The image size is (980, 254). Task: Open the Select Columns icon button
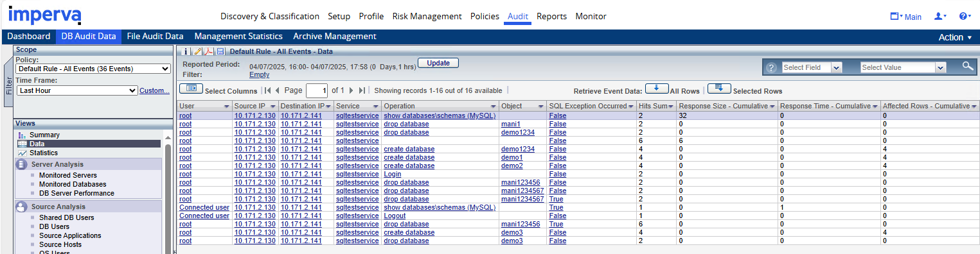pos(191,89)
